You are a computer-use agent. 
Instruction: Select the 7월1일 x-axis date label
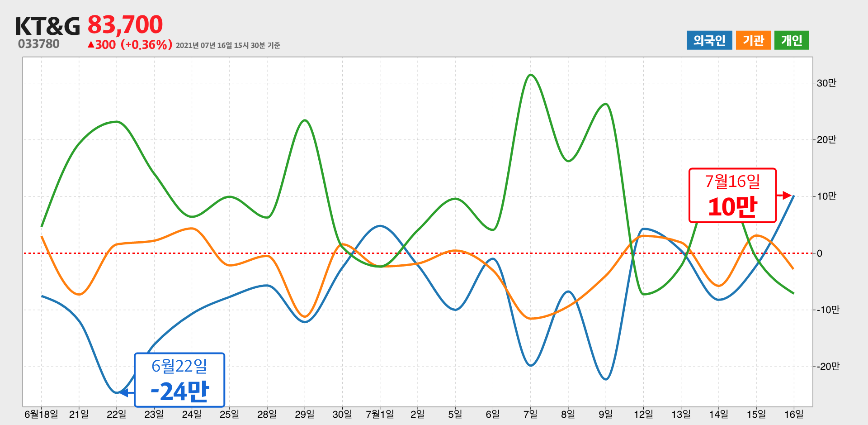tap(380, 414)
